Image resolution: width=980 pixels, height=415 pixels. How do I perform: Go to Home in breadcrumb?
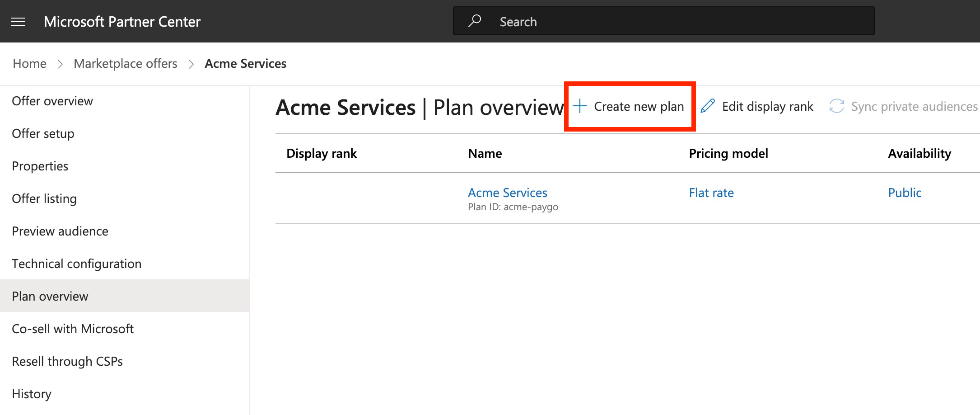(29, 64)
